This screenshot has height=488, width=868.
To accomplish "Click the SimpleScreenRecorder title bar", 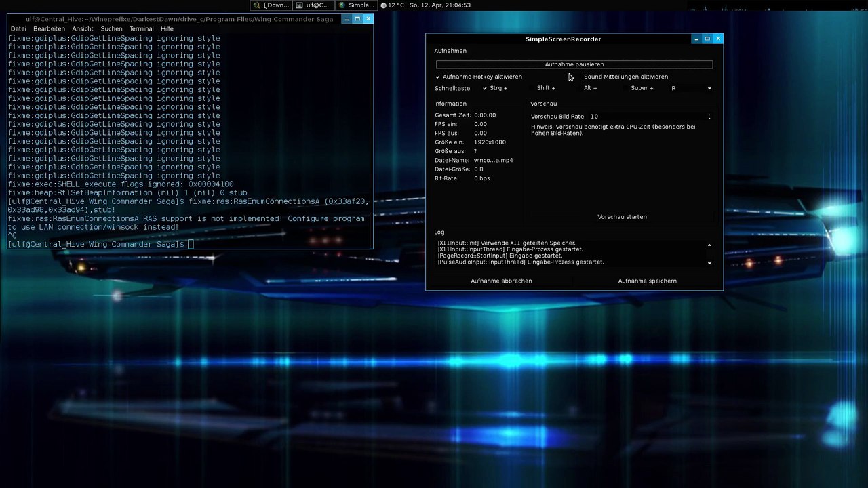I will [563, 39].
